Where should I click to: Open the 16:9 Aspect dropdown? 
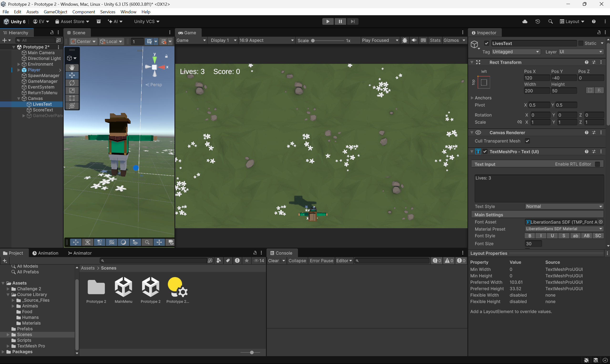click(266, 40)
